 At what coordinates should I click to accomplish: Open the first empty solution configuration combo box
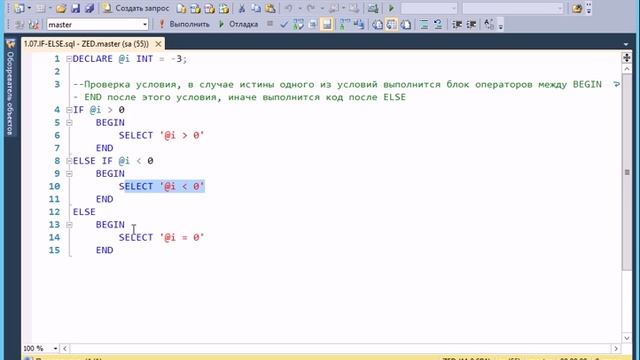coord(429,8)
